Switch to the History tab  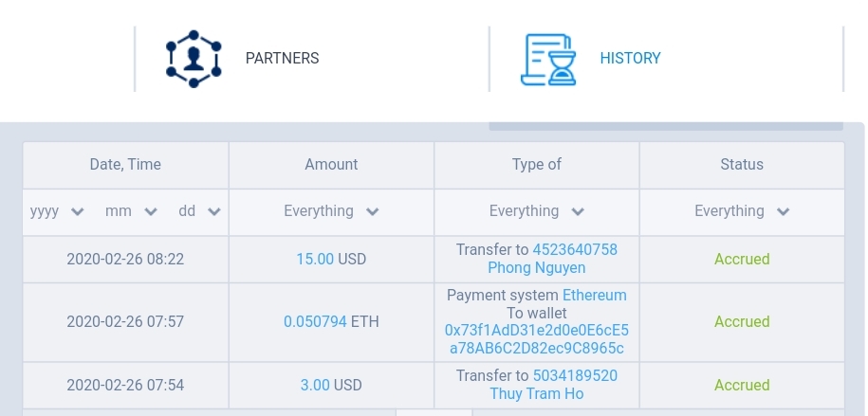click(630, 59)
